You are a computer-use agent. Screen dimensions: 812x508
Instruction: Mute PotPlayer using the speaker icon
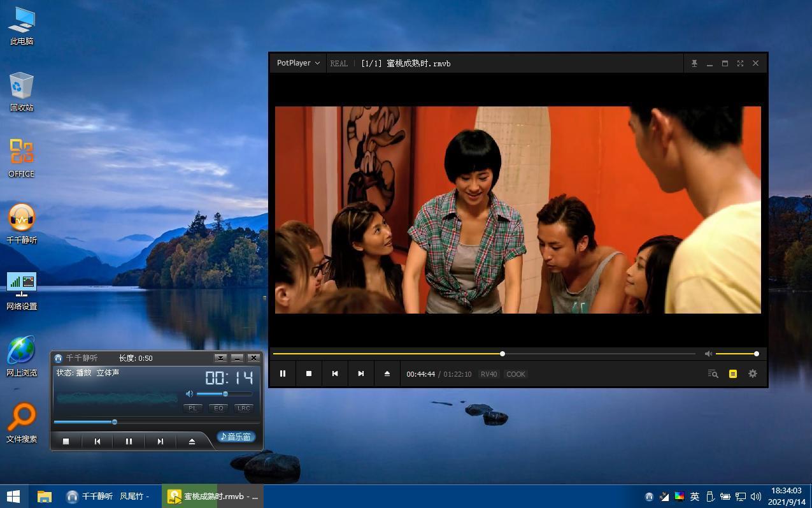click(708, 354)
